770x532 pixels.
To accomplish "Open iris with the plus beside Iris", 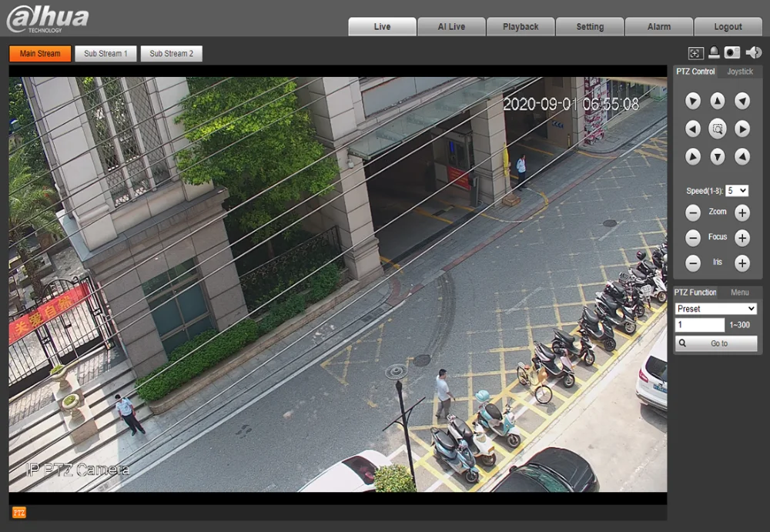I will point(742,263).
